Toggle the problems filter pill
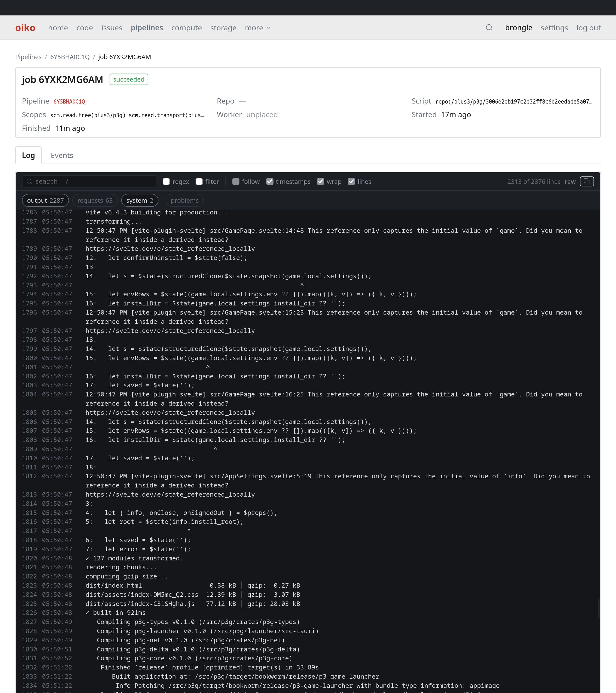The height and width of the screenshot is (693, 616). pos(185,200)
